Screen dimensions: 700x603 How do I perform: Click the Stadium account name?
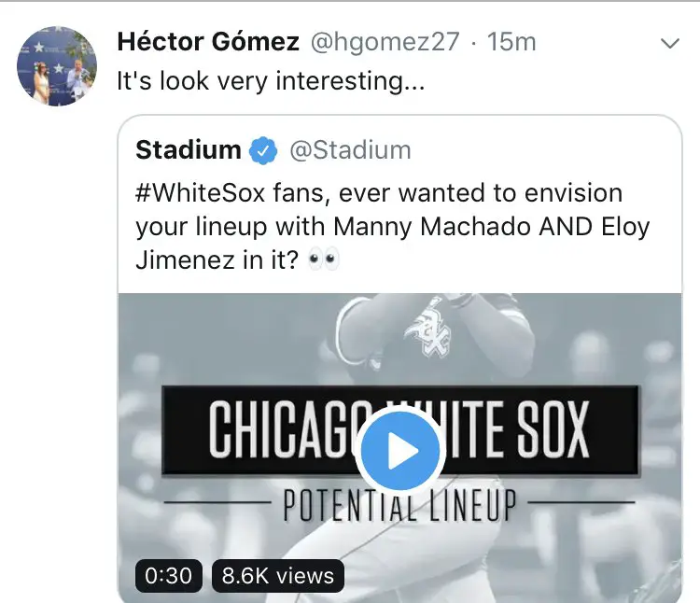188,149
